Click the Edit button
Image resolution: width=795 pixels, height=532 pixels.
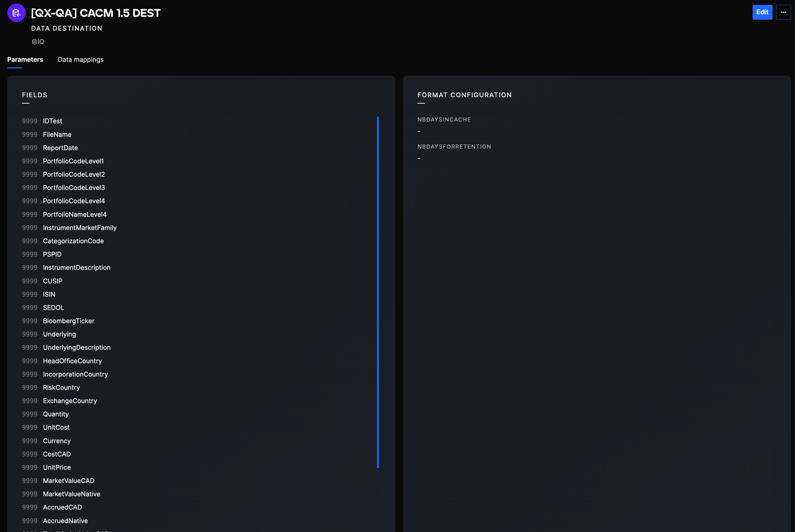point(762,12)
